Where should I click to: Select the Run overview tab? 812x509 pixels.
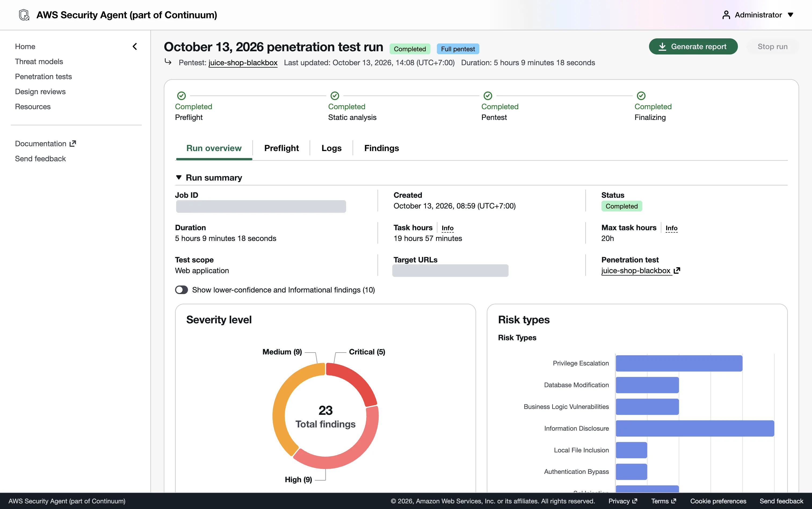214,148
